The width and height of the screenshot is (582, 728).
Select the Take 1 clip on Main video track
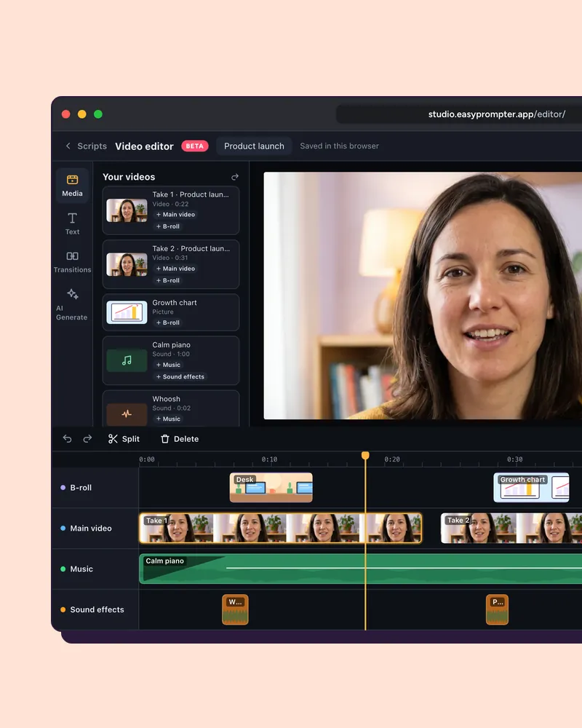(280, 529)
